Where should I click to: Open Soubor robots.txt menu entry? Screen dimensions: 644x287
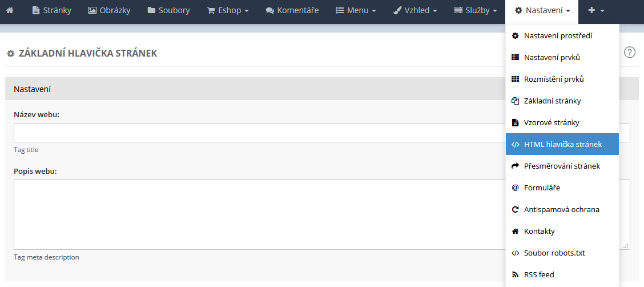click(554, 253)
